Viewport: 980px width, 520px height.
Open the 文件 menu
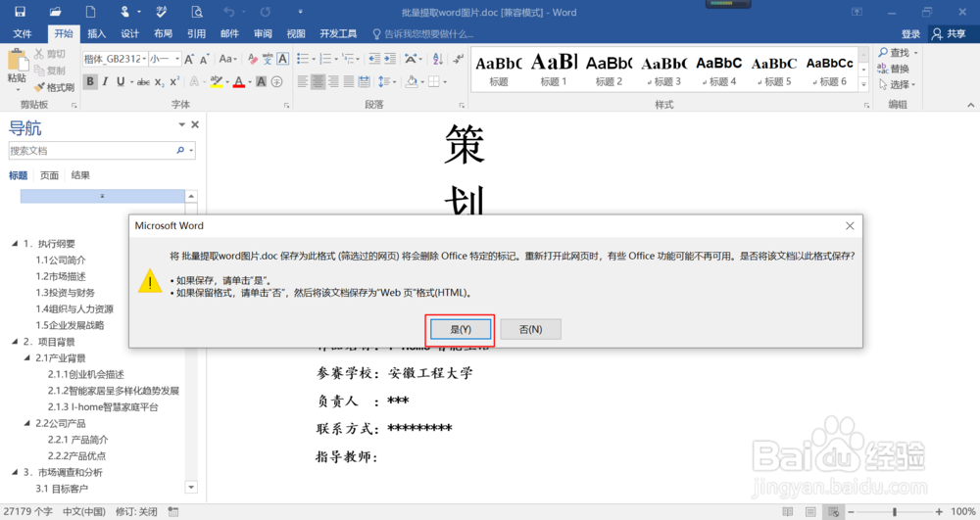pyautogui.click(x=23, y=33)
